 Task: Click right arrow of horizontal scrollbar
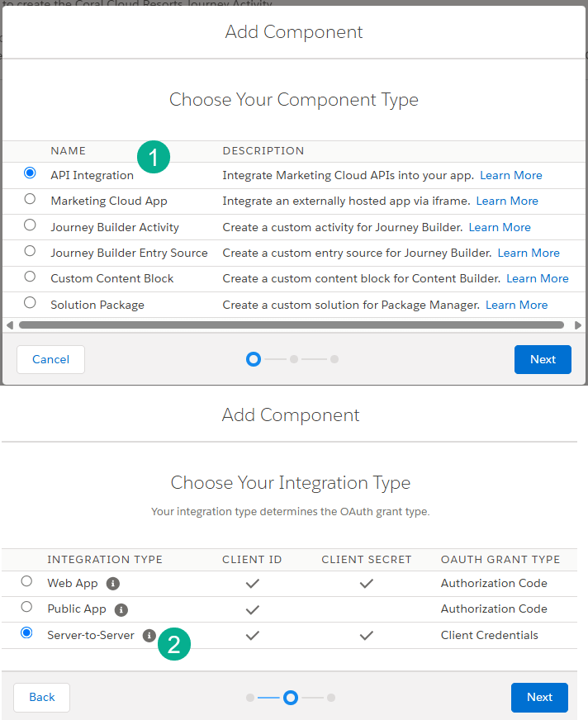pyautogui.click(x=578, y=325)
